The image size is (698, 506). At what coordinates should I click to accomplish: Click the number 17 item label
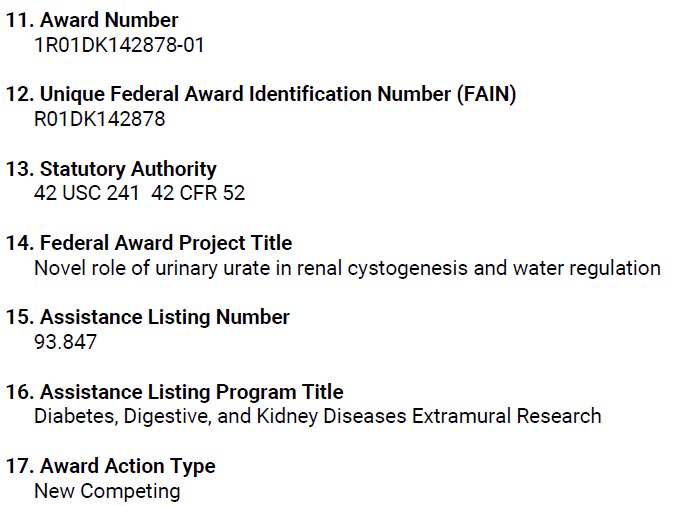tap(20, 466)
